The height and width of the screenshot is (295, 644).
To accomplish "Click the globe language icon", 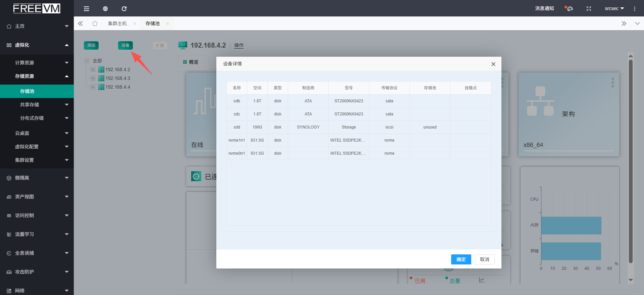I will (105, 9).
